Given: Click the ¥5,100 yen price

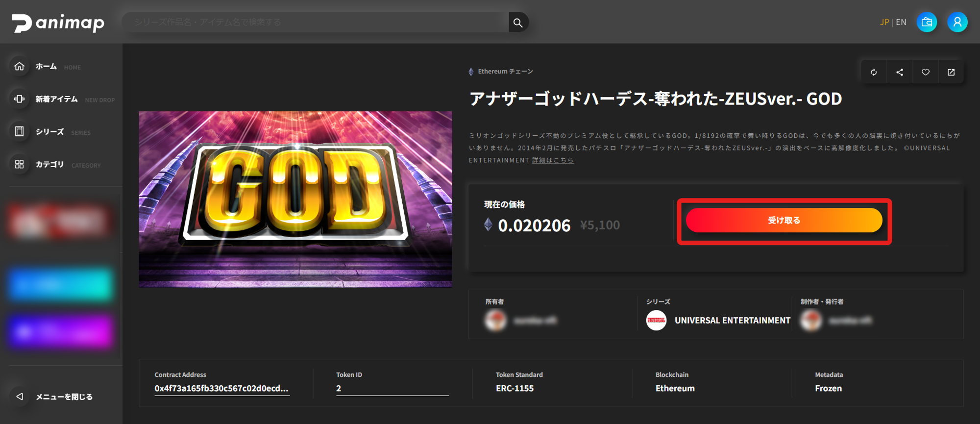Looking at the screenshot, I should [600, 225].
